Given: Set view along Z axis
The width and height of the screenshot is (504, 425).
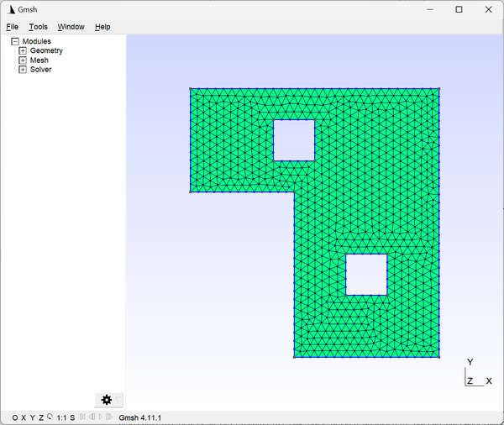Looking at the screenshot, I should tap(41, 417).
